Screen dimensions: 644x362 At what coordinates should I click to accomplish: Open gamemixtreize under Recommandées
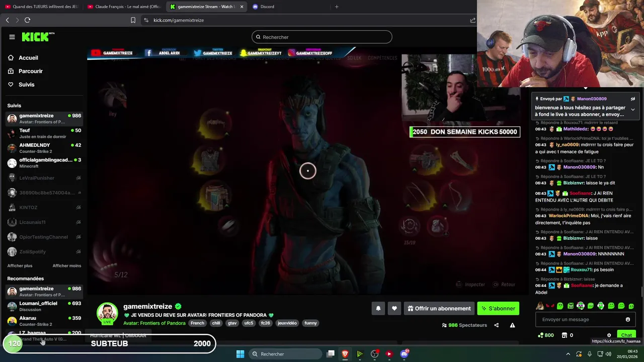tap(44, 291)
